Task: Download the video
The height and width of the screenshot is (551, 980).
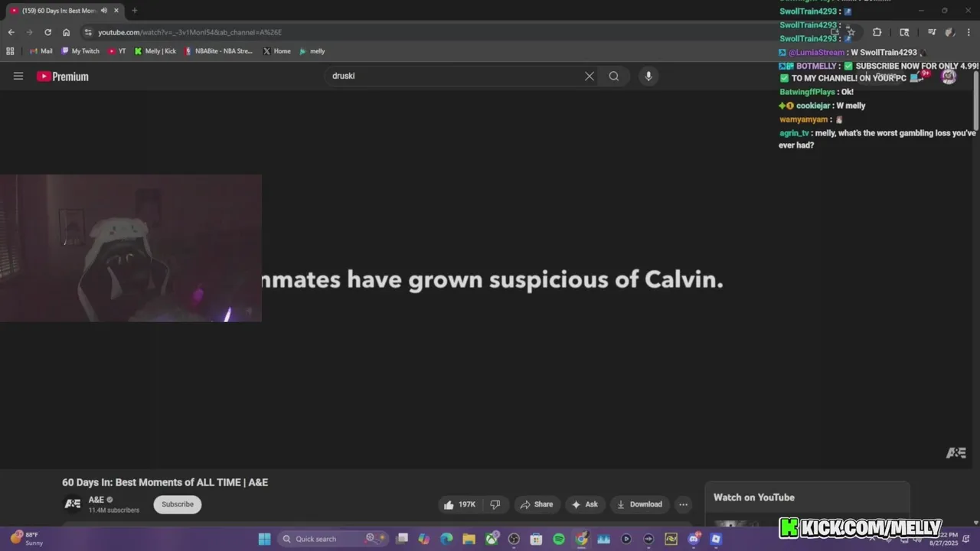Action: click(639, 504)
